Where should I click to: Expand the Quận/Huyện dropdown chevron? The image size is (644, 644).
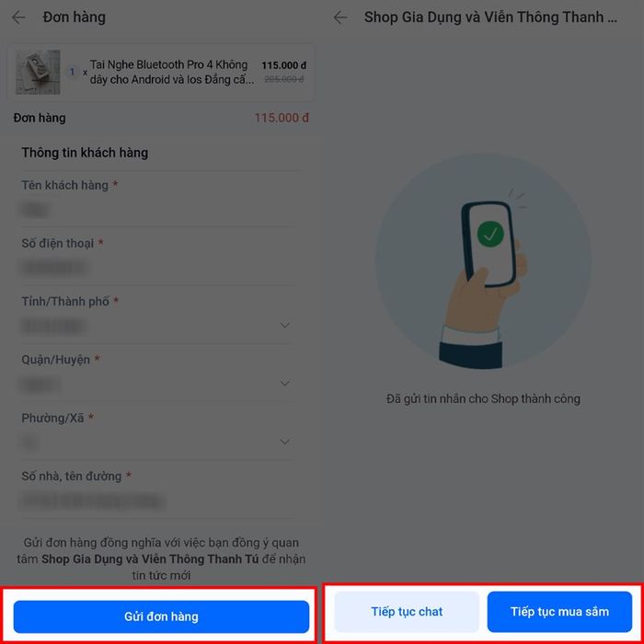tap(284, 384)
